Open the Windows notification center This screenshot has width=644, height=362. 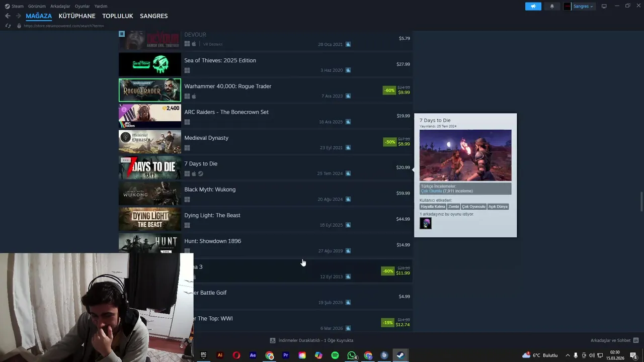(634, 355)
